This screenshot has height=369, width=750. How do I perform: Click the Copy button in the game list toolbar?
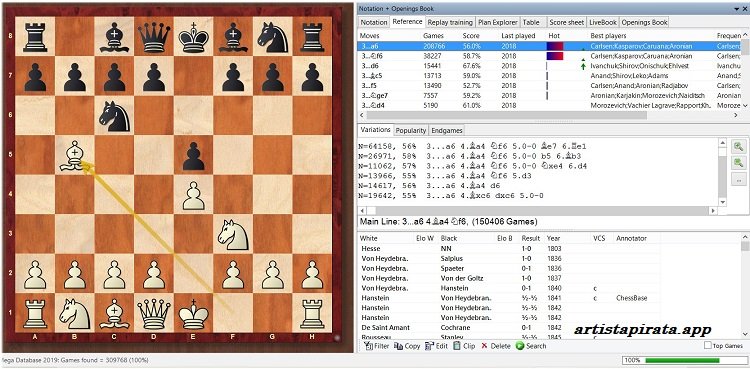click(x=407, y=346)
